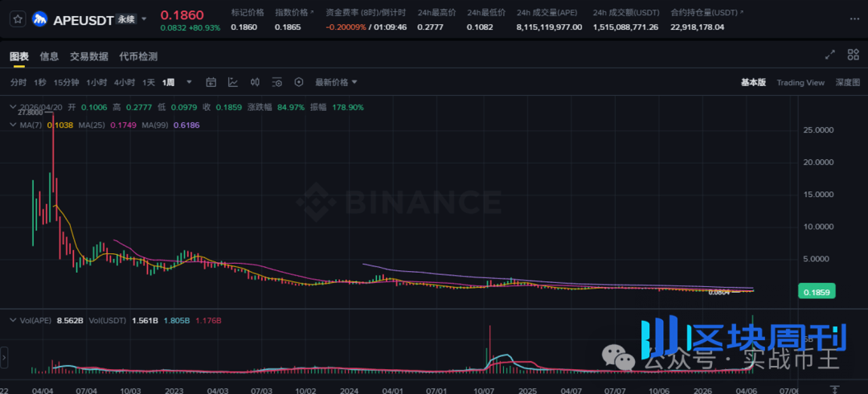This screenshot has height=394, width=868.
Task: Click the 标记价格 label
Action: tap(248, 12)
